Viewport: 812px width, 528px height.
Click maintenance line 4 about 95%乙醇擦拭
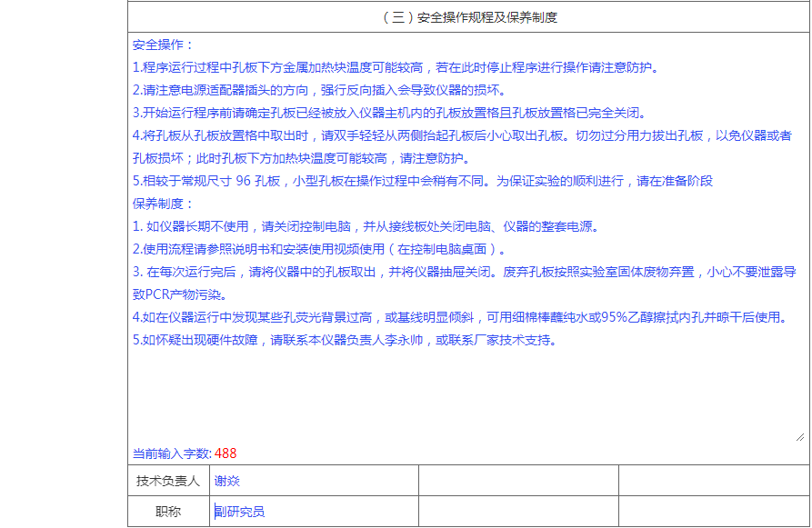pyautogui.click(x=458, y=317)
